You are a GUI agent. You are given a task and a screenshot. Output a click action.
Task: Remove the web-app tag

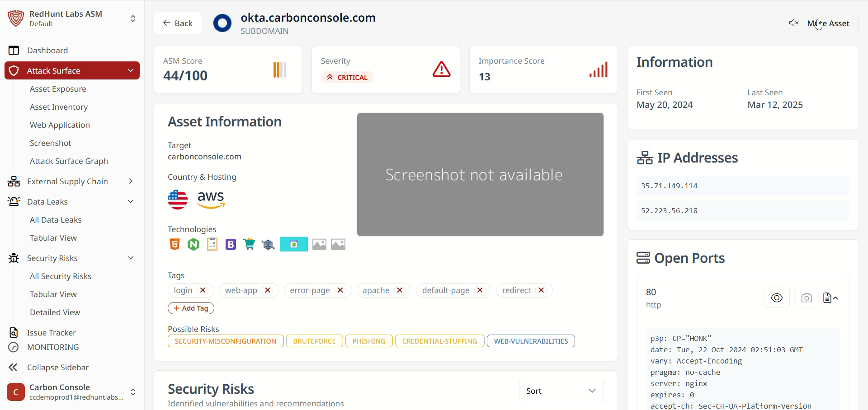click(268, 290)
